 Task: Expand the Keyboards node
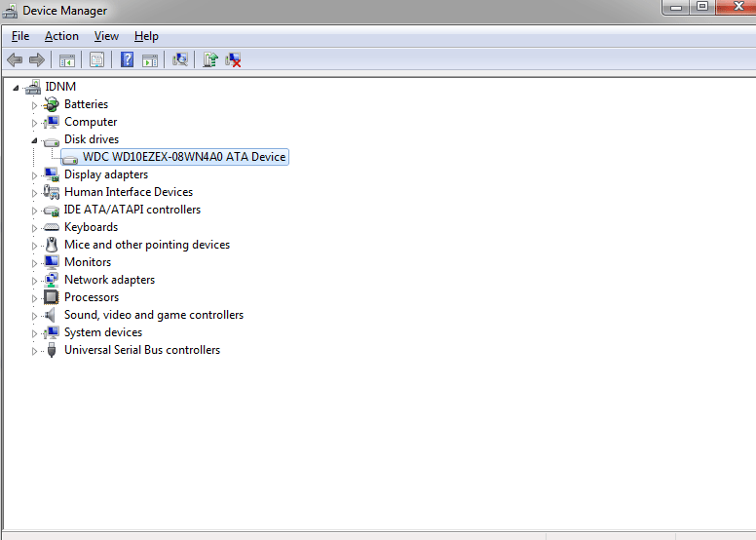coord(34,228)
